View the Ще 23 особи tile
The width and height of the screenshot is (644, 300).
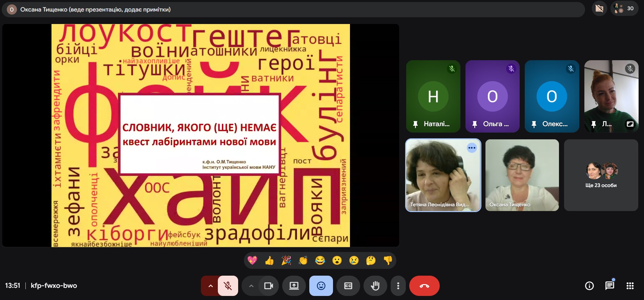[x=601, y=175]
